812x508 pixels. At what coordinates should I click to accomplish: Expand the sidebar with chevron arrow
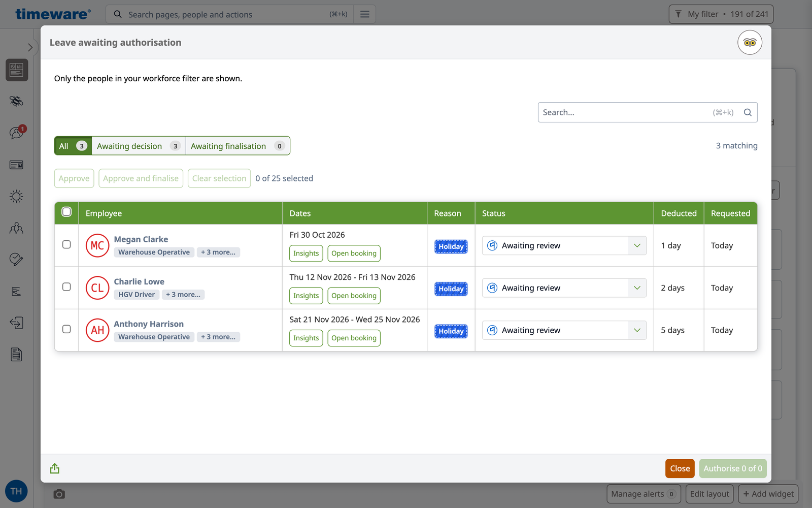click(x=30, y=47)
